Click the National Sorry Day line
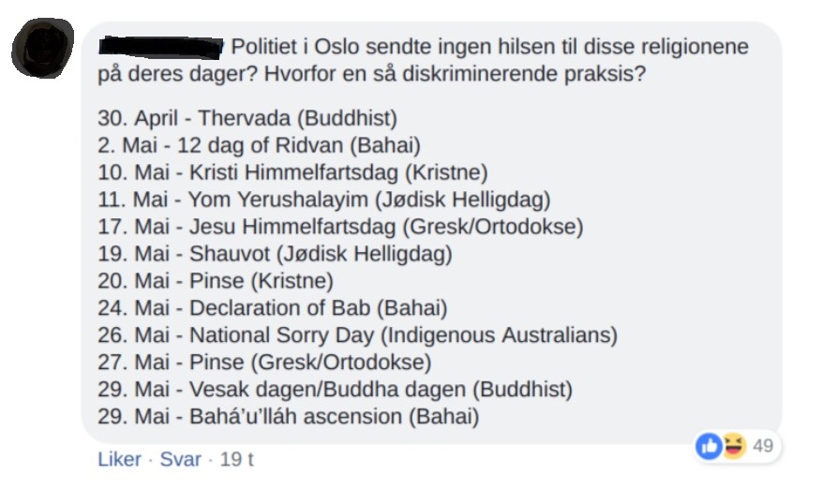This screenshot has height=504, width=823. coord(357,335)
